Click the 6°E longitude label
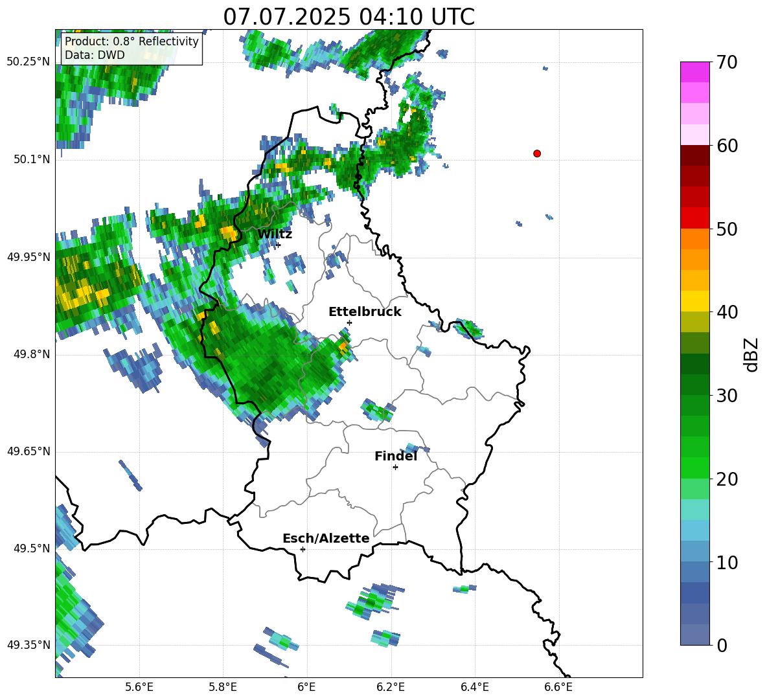Image resolution: width=767 pixels, height=700 pixels. [306, 687]
